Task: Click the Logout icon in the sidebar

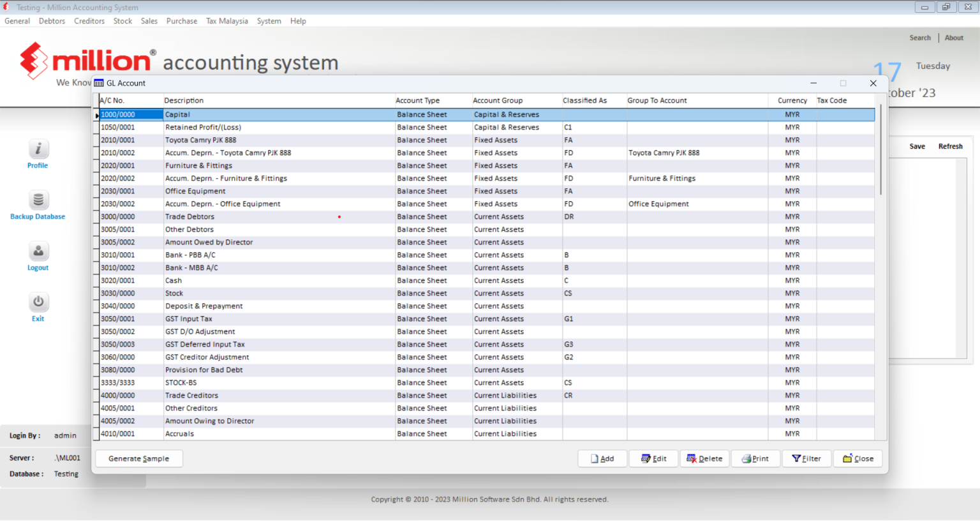Action: click(38, 255)
